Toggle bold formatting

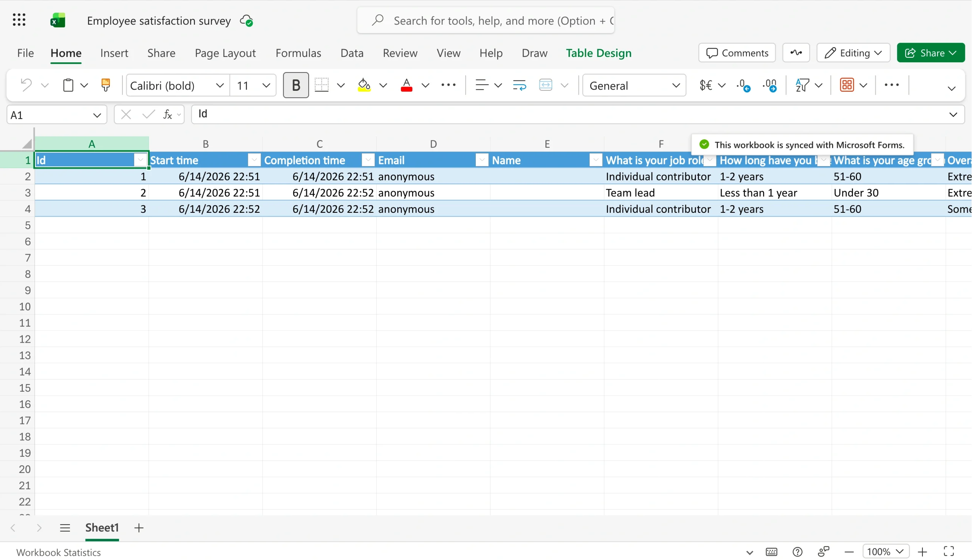[x=296, y=85]
